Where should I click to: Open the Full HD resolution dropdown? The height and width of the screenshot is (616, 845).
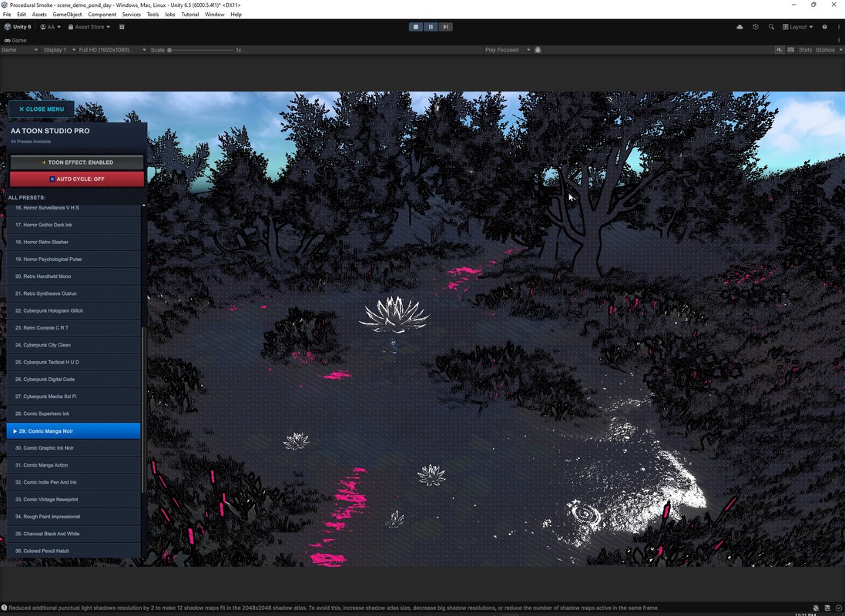[x=112, y=49]
